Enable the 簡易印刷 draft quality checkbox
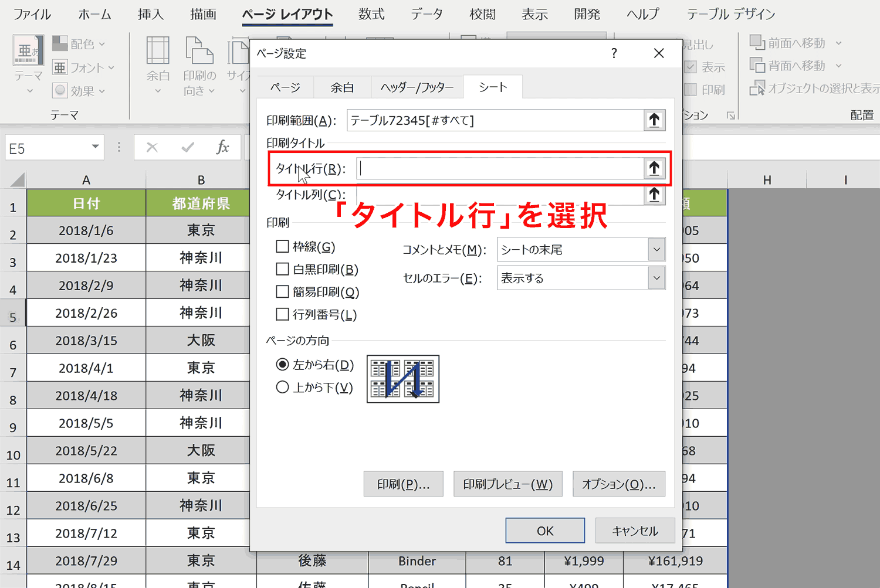This screenshot has width=880, height=588. pos(282,291)
